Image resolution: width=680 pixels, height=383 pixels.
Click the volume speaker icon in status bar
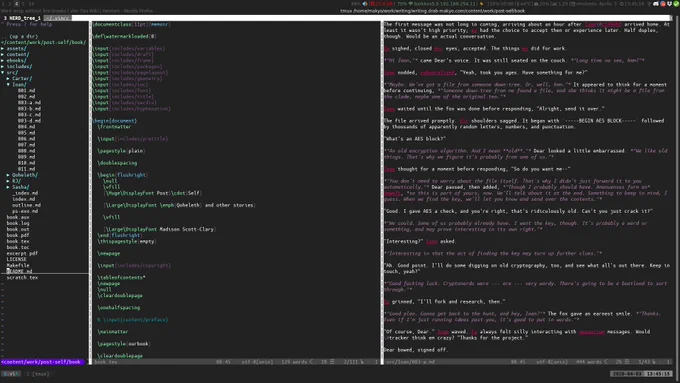(365, 4)
